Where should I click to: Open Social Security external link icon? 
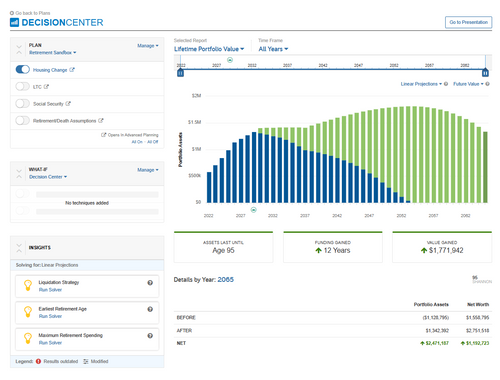coord(68,104)
